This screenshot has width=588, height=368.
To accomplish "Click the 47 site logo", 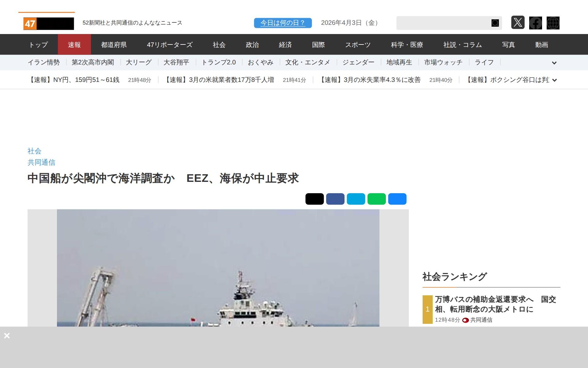I will coord(48,24).
